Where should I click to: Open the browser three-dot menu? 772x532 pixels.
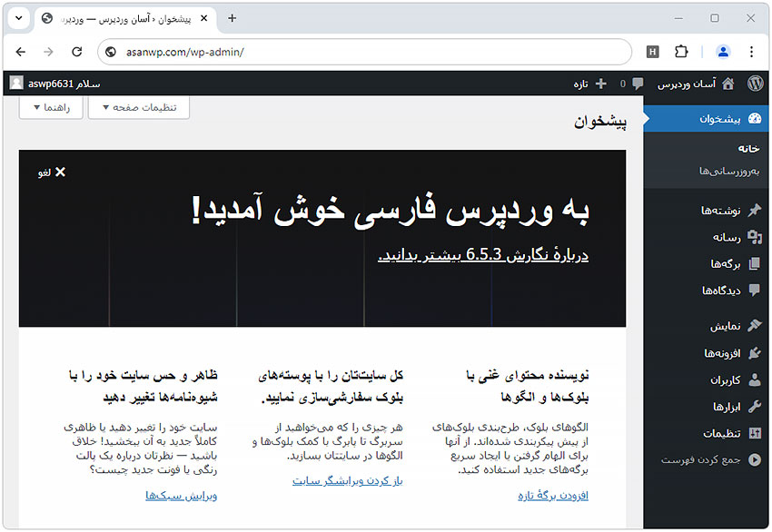coord(751,52)
